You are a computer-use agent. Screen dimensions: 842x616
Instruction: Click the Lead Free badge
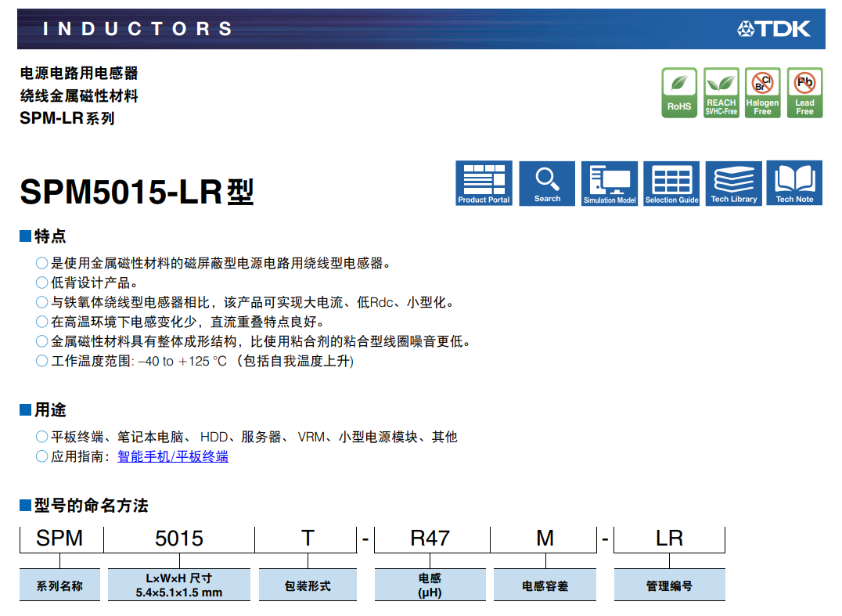pos(804,92)
